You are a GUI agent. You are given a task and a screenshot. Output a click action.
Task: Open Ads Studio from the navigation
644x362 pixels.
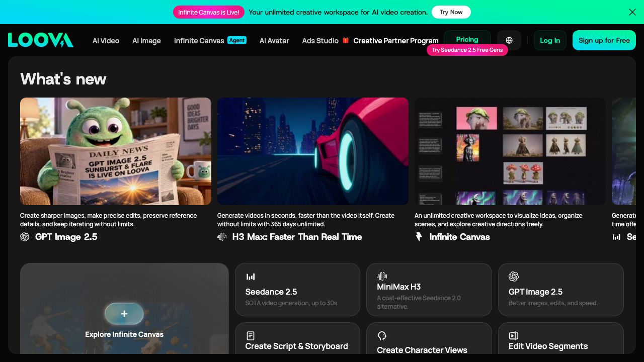point(320,41)
